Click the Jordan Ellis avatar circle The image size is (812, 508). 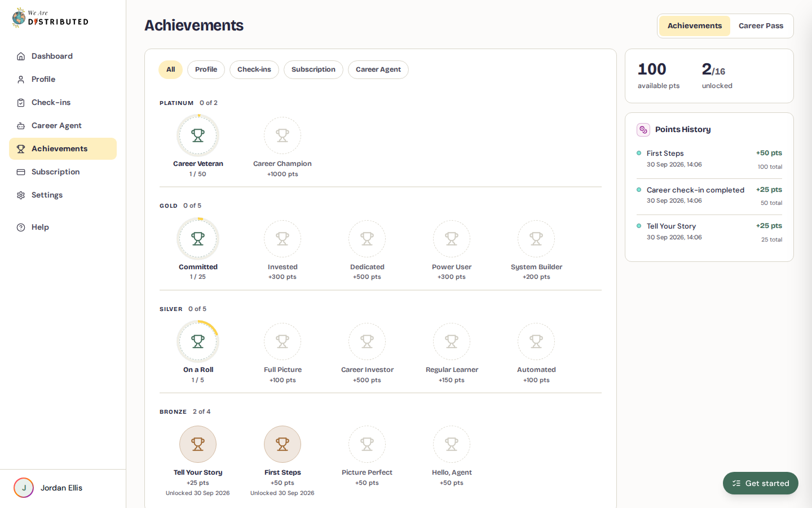coord(24,488)
